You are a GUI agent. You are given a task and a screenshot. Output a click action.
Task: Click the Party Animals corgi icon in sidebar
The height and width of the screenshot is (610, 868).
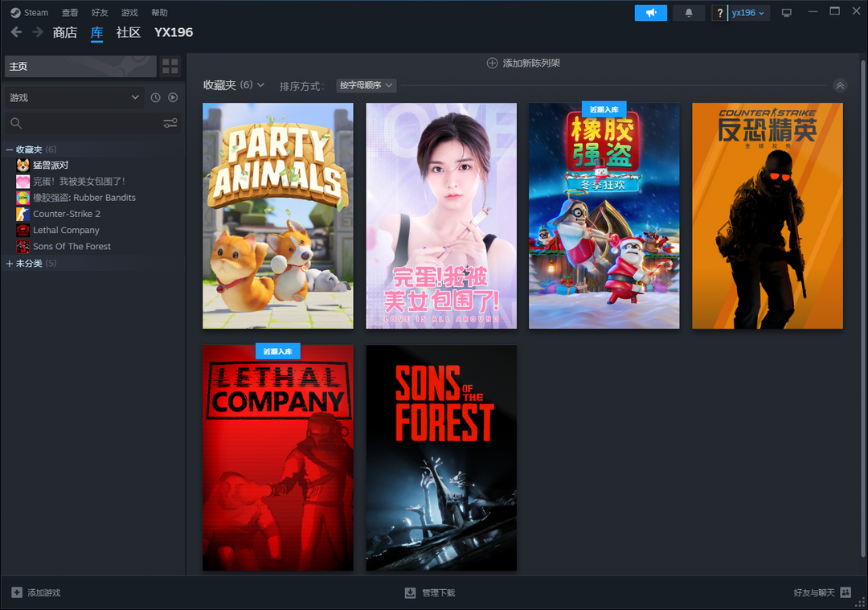point(23,165)
